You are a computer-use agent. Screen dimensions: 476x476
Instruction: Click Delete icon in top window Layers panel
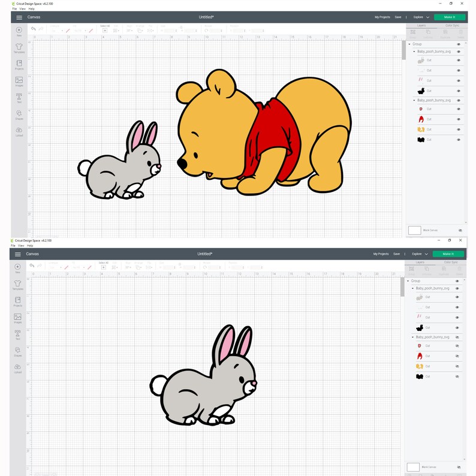461,32
